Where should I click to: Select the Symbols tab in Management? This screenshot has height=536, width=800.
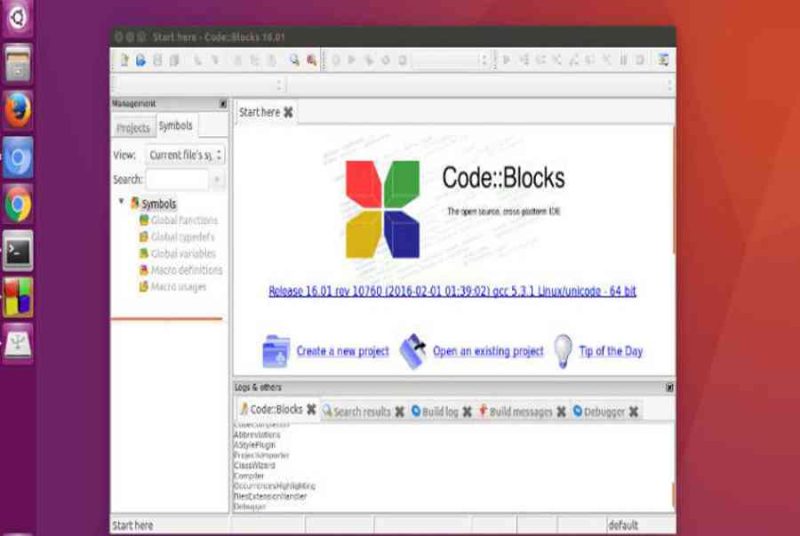click(176, 125)
